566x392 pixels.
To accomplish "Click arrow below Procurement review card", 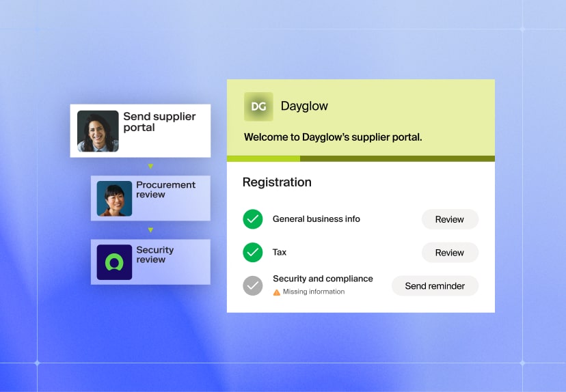I will pos(150,230).
